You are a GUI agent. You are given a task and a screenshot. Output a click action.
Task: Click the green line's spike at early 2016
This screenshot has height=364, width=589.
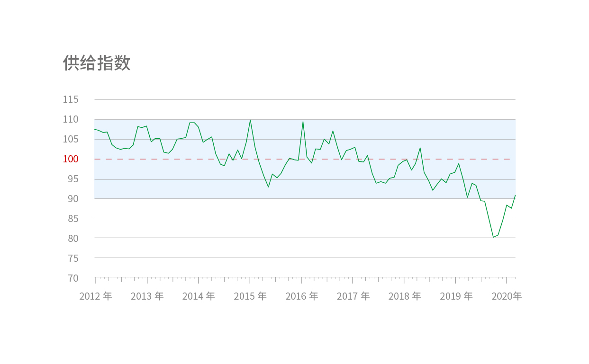pyautogui.click(x=303, y=122)
